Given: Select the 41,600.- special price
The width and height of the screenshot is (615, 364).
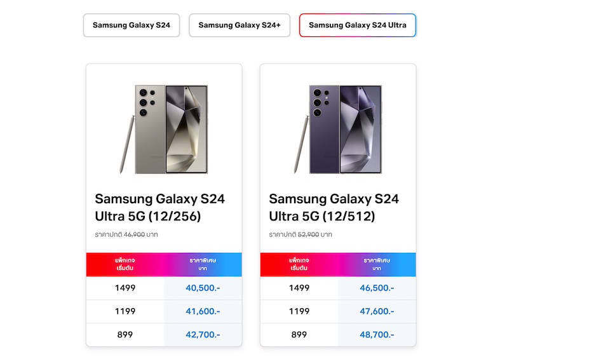Looking at the screenshot, I should pyautogui.click(x=203, y=311).
